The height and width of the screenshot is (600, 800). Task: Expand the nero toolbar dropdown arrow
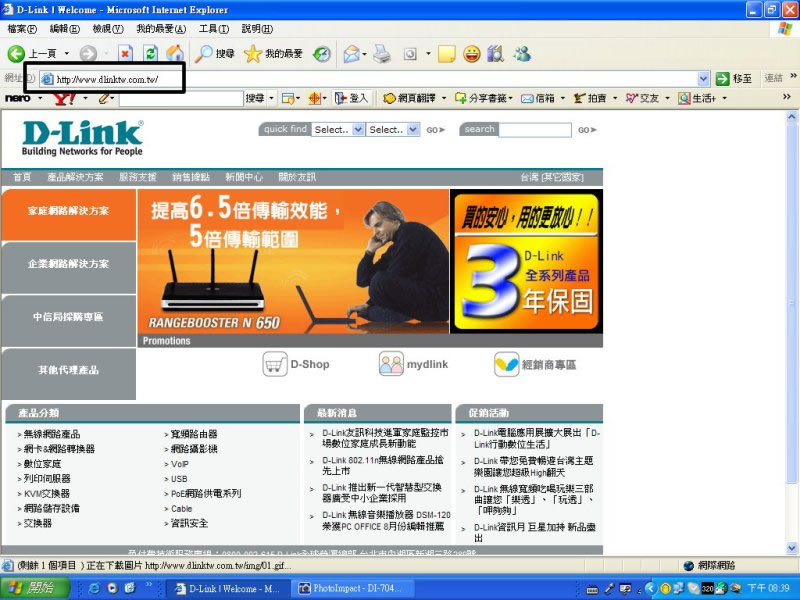tap(40, 97)
